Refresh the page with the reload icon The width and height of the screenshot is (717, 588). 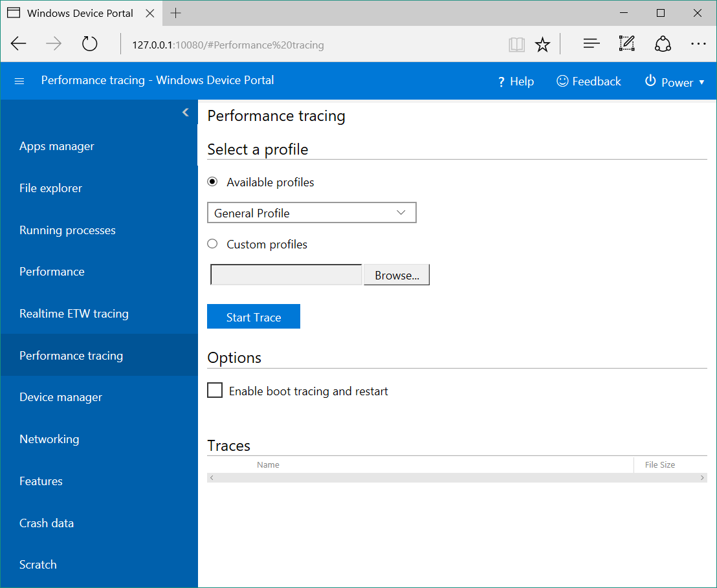pyautogui.click(x=89, y=43)
